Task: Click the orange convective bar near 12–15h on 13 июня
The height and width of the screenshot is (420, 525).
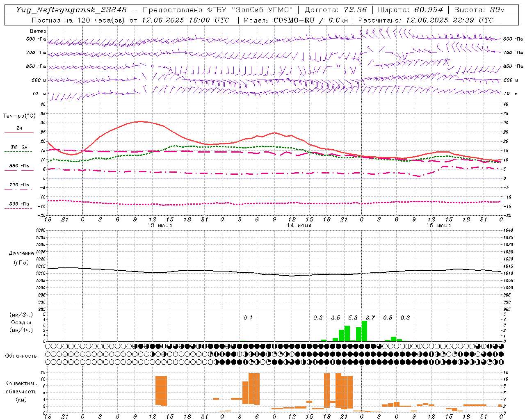Action: pyautogui.click(x=161, y=390)
